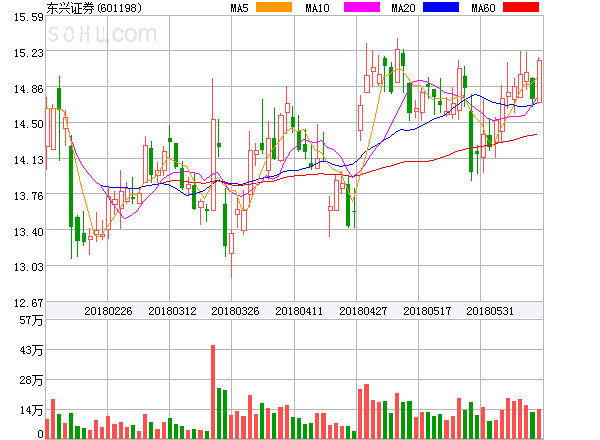Image resolution: width=600 pixels, height=440 pixels.
Task: Click the 12.67 price axis label
Action: pyautogui.click(x=29, y=303)
